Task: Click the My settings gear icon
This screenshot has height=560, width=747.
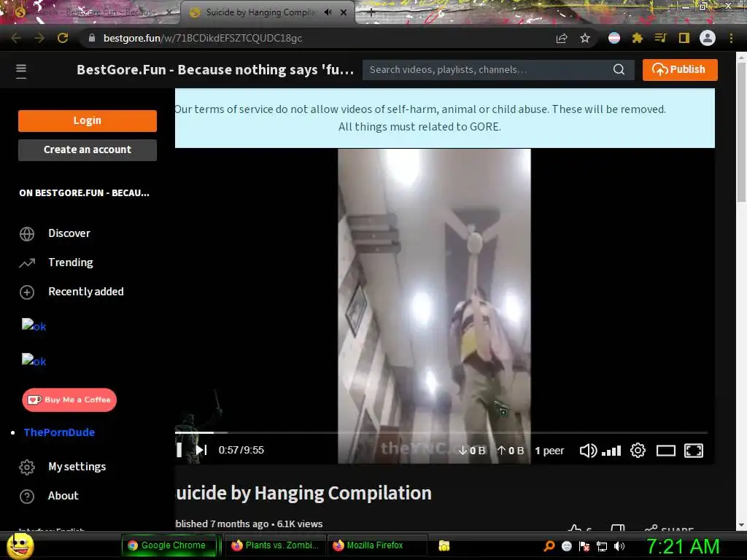Action: [27, 467]
